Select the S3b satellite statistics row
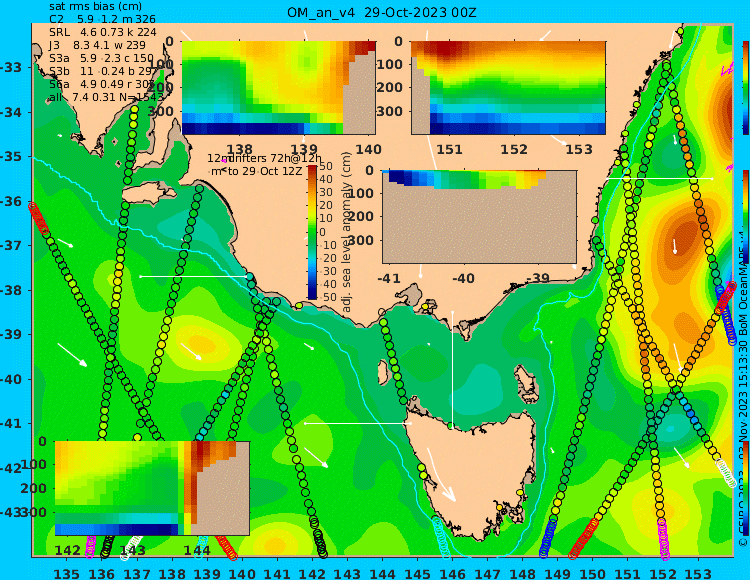The width and height of the screenshot is (750, 580). point(103,71)
